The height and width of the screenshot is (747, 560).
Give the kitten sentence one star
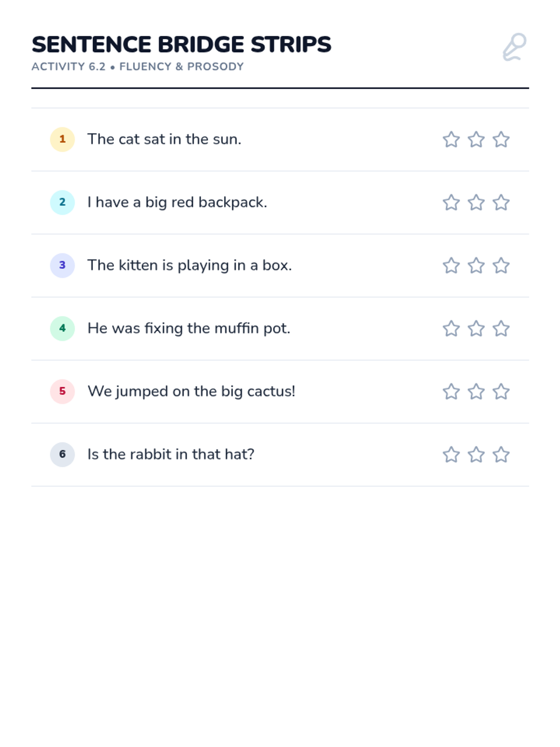tap(451, 266)
